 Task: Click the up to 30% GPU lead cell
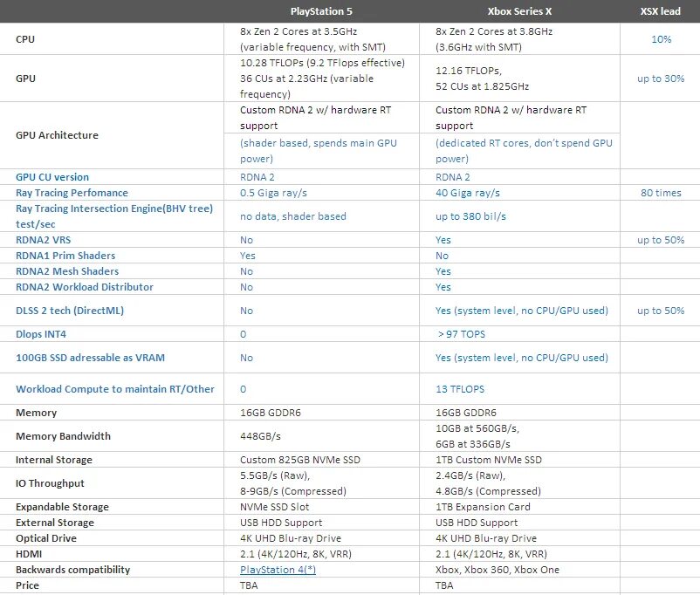661,79
